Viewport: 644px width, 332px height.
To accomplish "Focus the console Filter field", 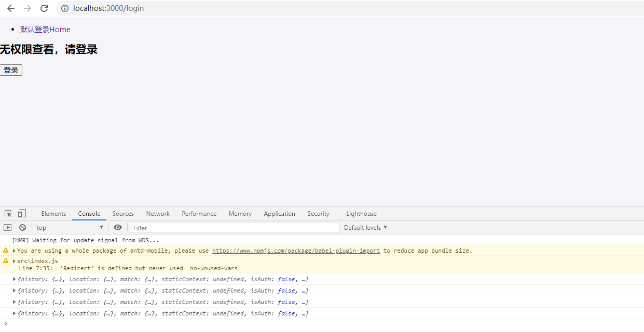I will [x=235, y=228].
